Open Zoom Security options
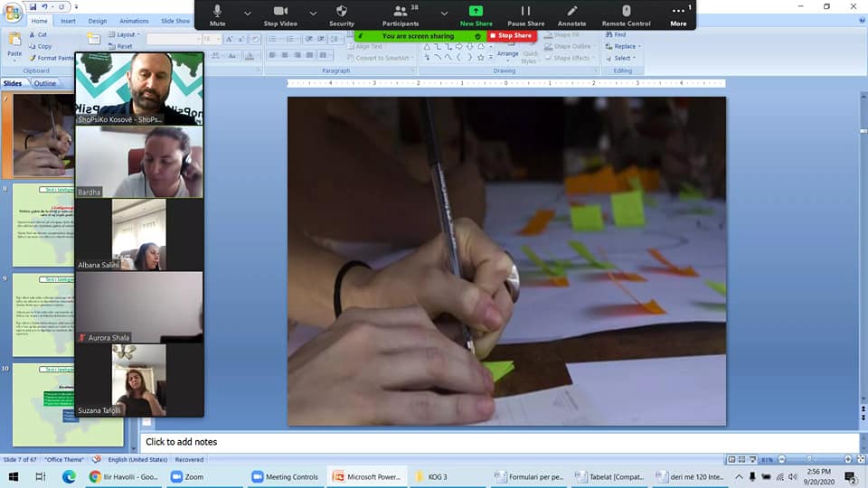This screenshot has height=488, width=868. [x=342, y=15]
